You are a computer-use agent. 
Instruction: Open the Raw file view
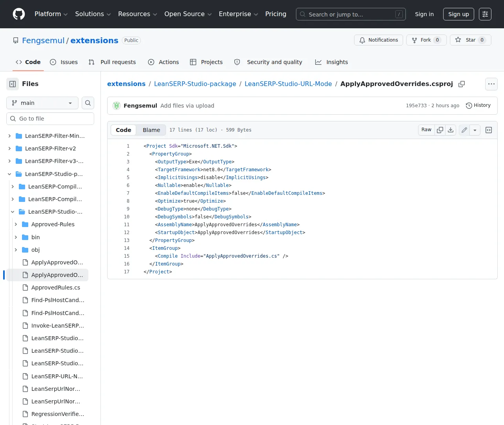[426, 130]
